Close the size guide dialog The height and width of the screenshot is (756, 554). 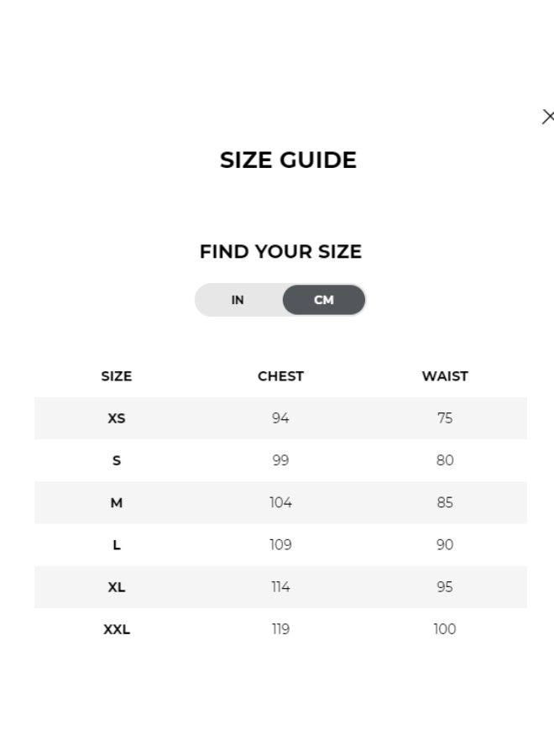coord(549,116)
